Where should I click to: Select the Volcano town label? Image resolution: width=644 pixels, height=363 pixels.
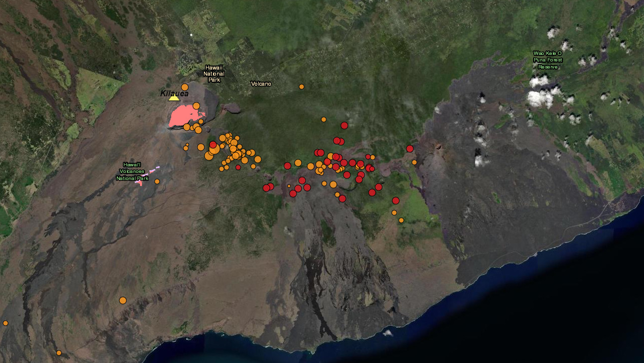click(x=261, y=84)
